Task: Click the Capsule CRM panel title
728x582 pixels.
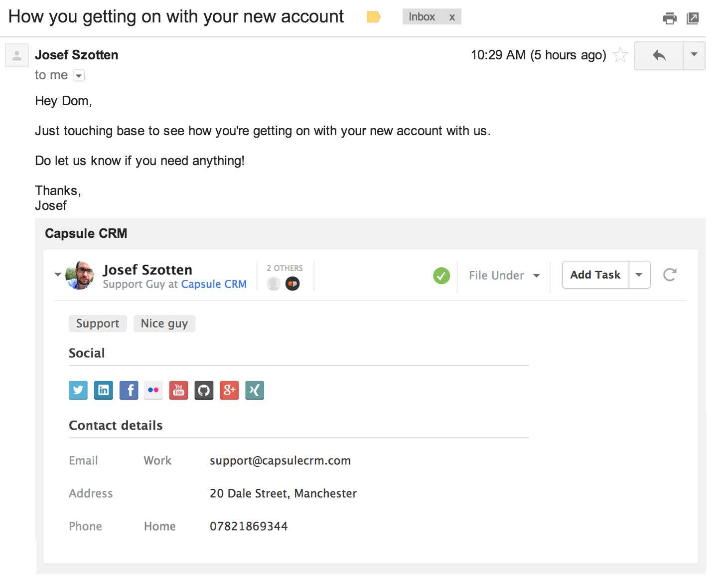Action: [x=86, y=233]
